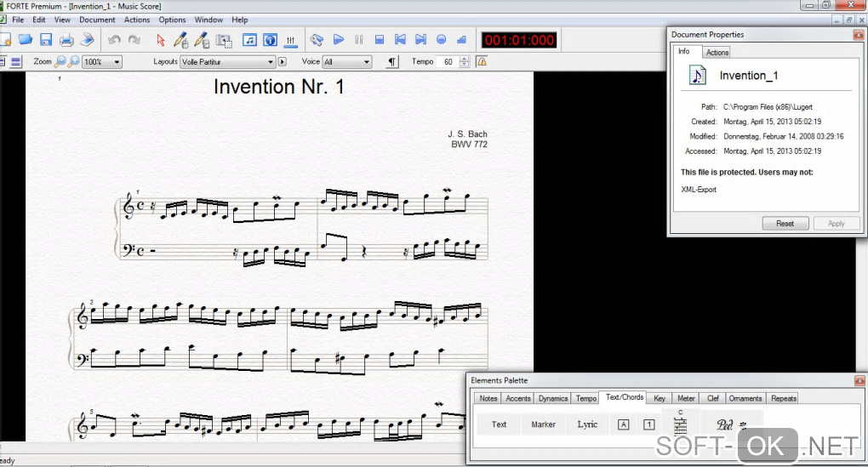Switch to Actions tab in Document Properties
The image size is (868, 467).
717,53
